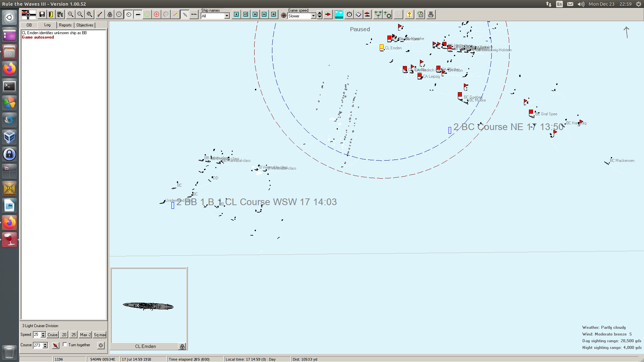Image resolution: width=644 pixels, height=362 pixels.
Task: Click the padlock icon beside CL Emden
Action: (x=182, y=347)
